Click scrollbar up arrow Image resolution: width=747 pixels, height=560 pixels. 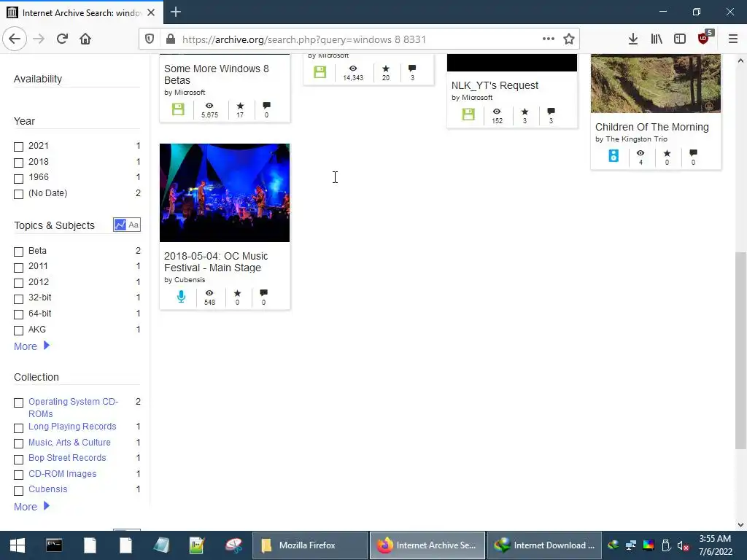[x=740, y=61]
